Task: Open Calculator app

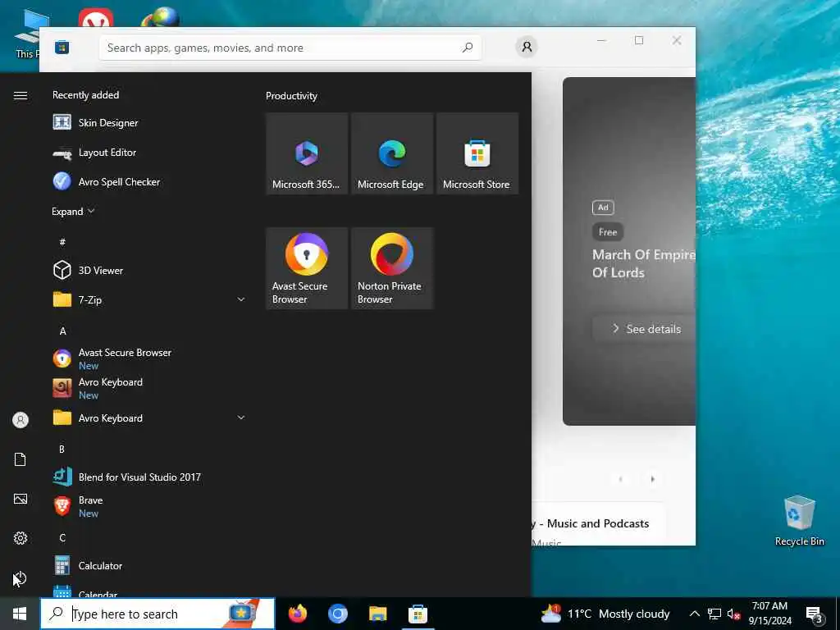Action: coord(148,566)
